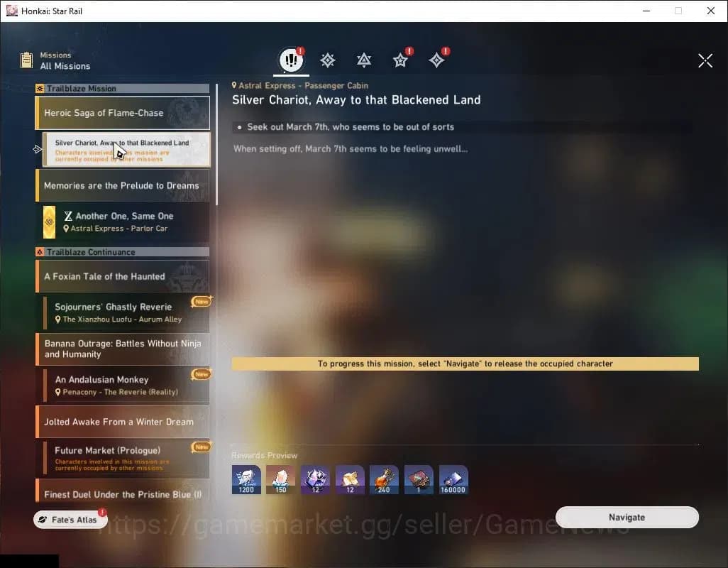Select Silver Chariot, Away to that Blackened Land
728x568 pixels.
tap(126, 150)
